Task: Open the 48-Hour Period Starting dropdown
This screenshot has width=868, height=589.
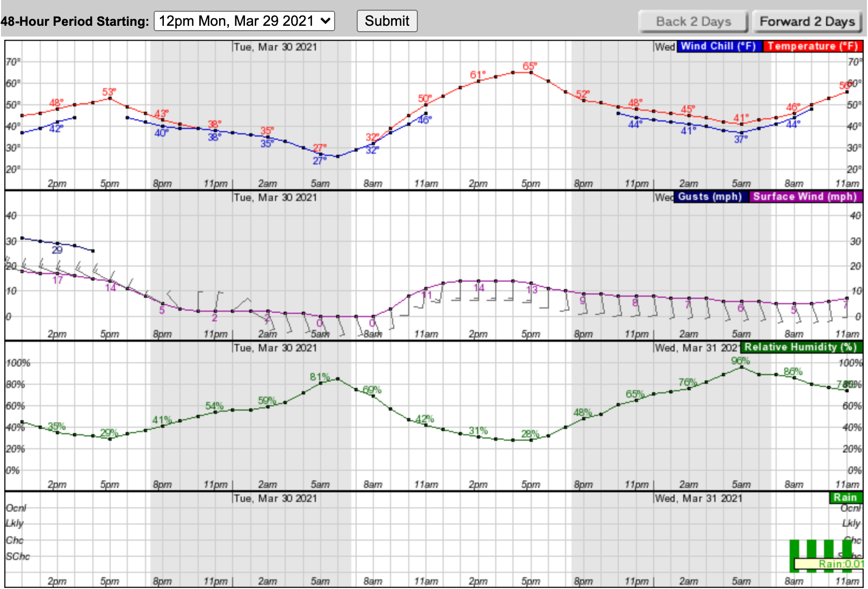Action: tap(244, 21)
